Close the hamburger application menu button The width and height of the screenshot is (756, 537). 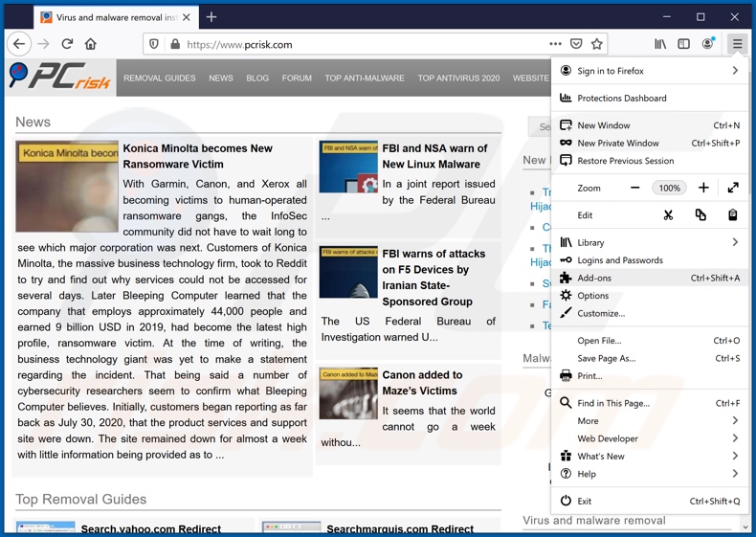(737, 44)
